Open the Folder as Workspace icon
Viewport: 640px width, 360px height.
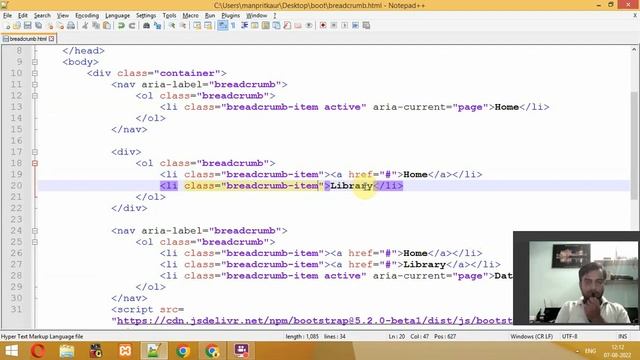[298, 25]
